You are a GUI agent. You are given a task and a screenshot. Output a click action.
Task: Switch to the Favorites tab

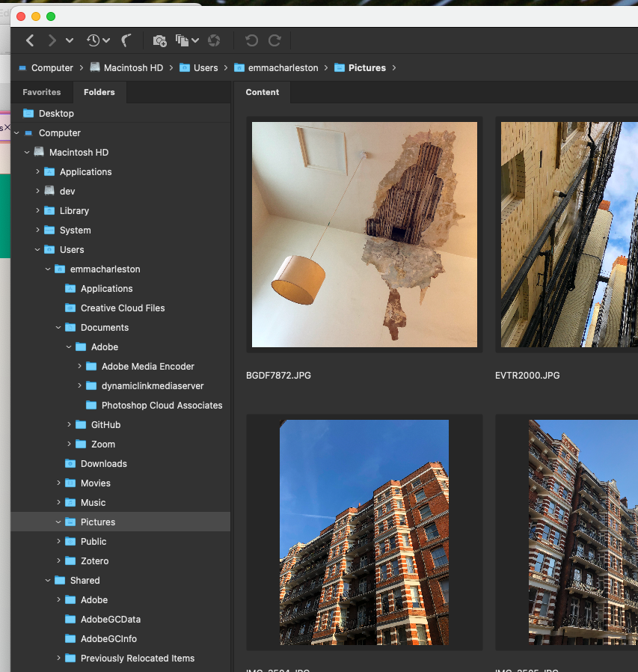pyautogui.click(x=42, y=92)
